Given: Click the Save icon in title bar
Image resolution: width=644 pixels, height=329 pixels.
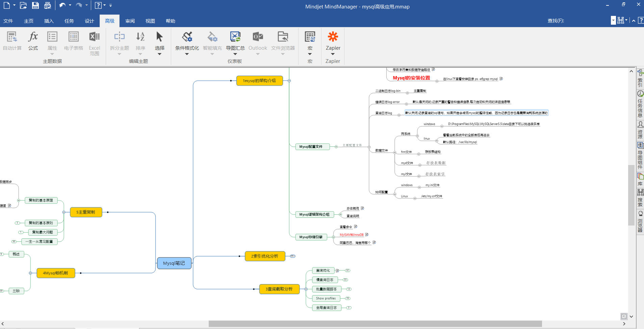Looking at the screenshot, I should [x=35, y=5].
